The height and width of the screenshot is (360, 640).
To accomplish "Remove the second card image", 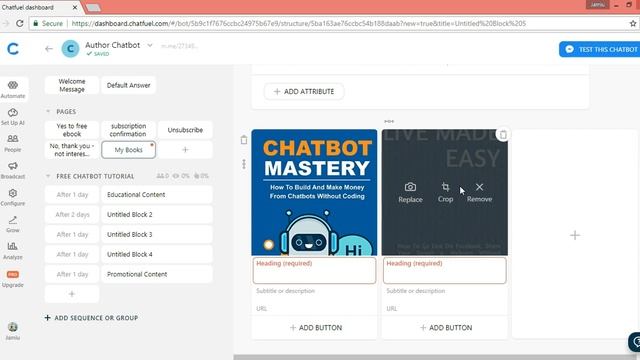I will point(479,193).
